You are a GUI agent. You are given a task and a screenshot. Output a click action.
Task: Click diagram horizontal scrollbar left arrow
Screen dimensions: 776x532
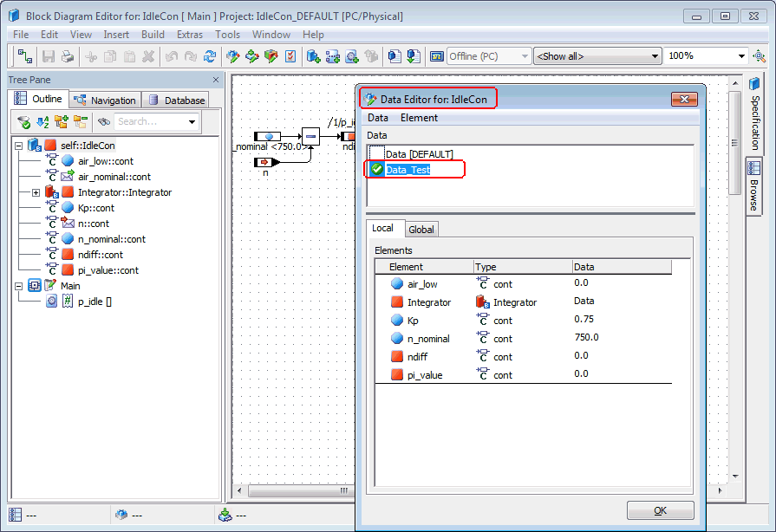(239, 490)
